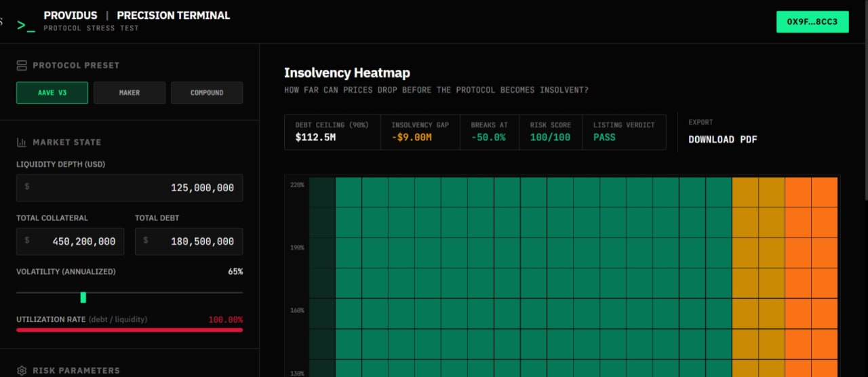The image size is (868, 377).
Task: Click the red Utilization Rate bar
Action: click(130, 330)
